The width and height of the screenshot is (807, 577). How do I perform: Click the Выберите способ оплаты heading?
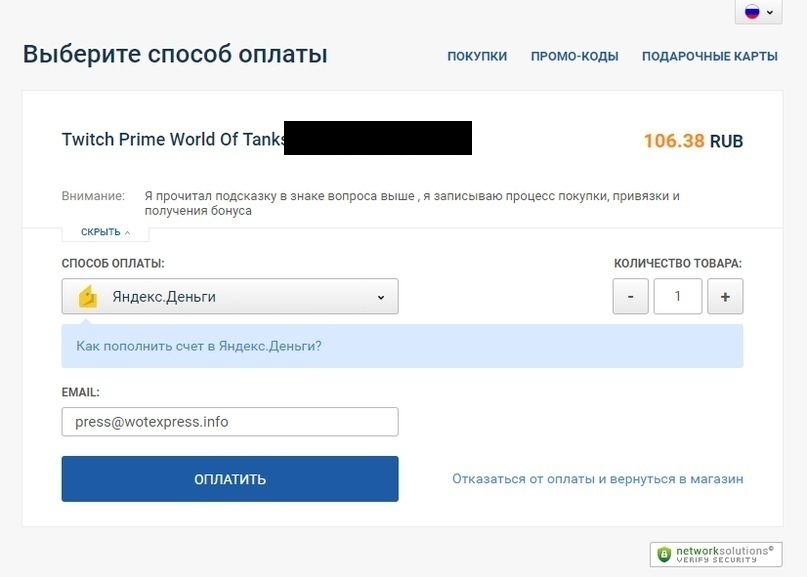coord(175,54)
